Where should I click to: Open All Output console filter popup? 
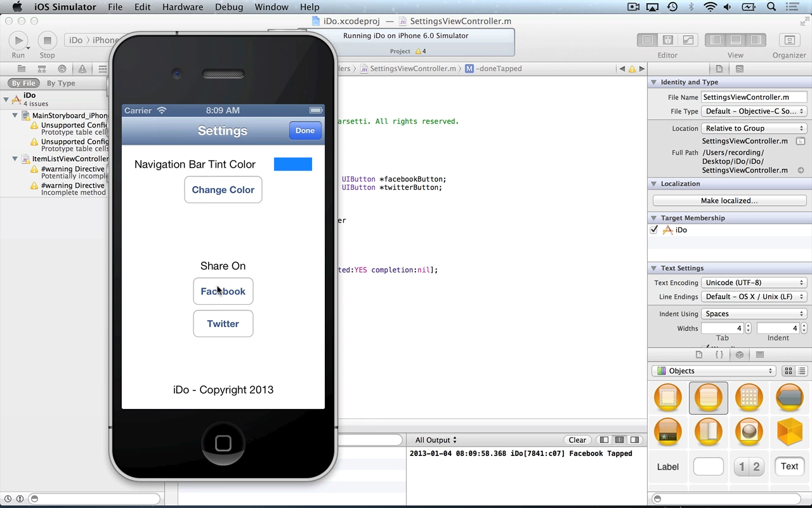point(436,440)
